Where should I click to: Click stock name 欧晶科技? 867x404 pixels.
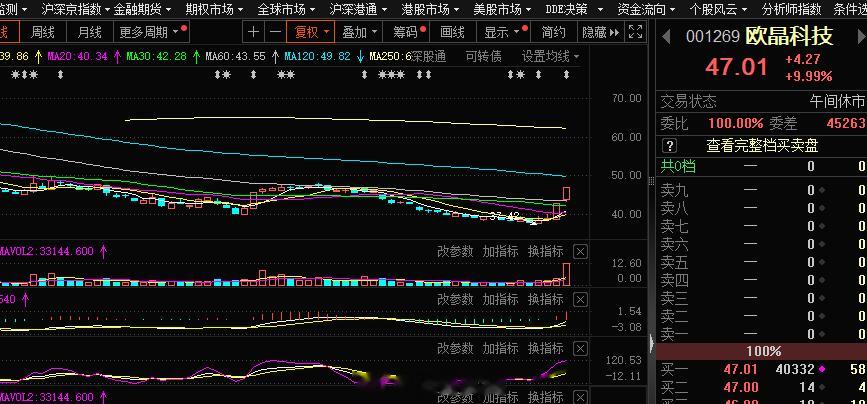(789, 36)
